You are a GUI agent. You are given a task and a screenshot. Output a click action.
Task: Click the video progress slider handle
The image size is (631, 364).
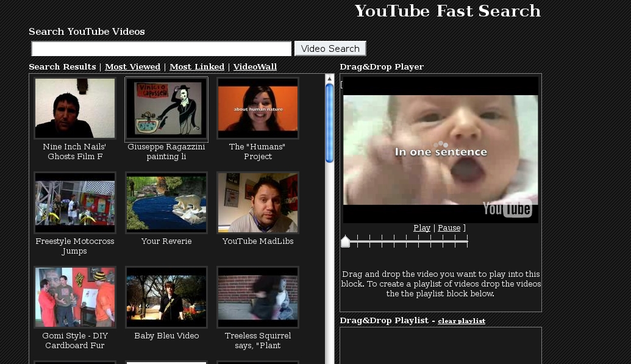tap(345, 242)
